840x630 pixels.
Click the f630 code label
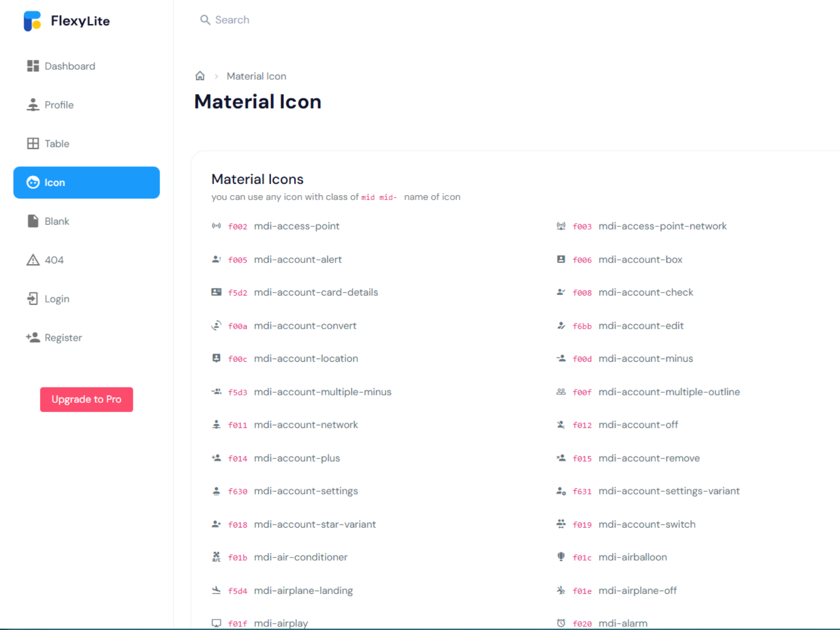238,491
